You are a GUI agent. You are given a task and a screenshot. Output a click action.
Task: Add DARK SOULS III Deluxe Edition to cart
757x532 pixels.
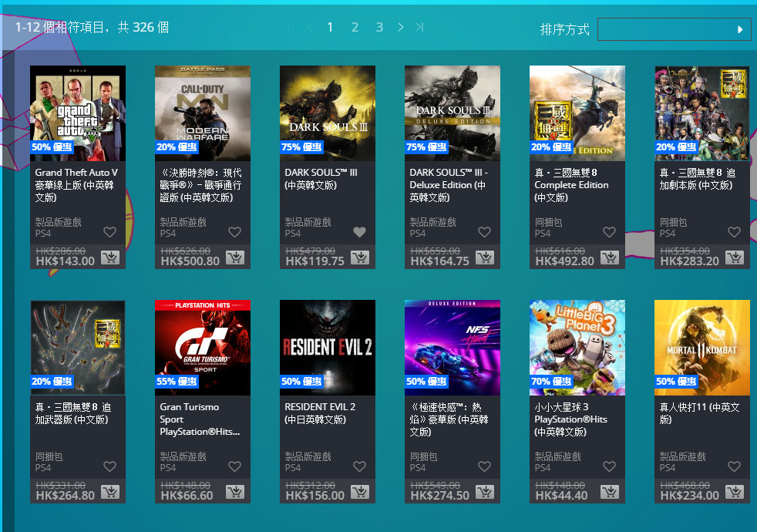[x=485, y=258]
